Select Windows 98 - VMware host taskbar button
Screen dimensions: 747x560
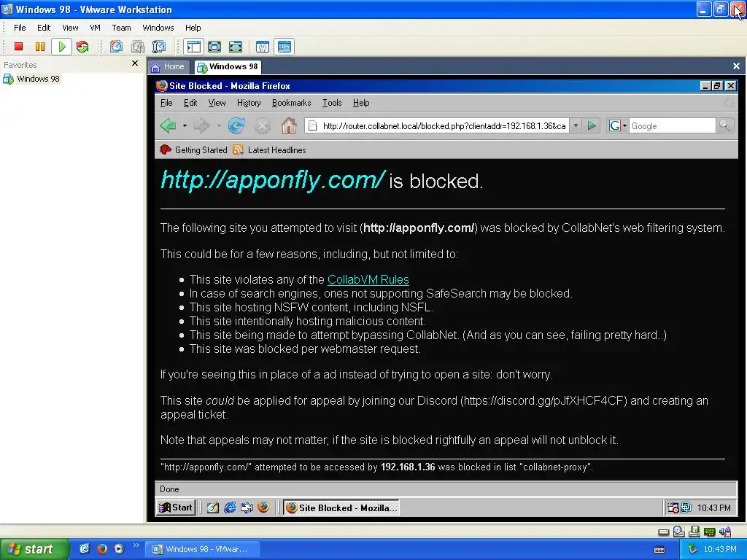pos(203,549)
